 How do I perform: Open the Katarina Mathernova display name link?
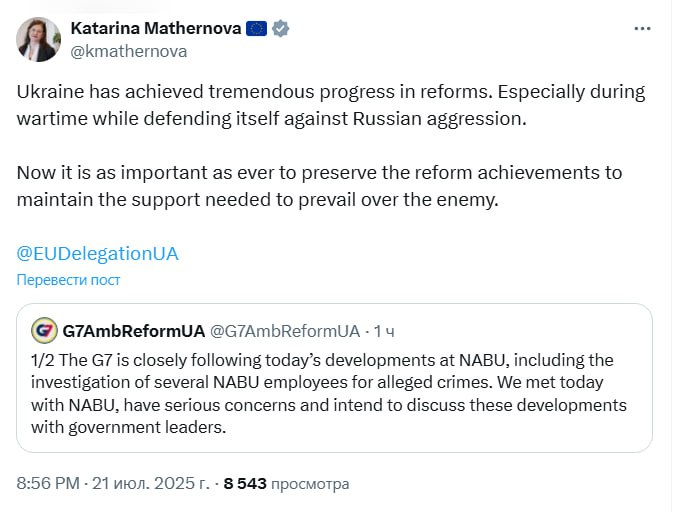pos(156,29)
